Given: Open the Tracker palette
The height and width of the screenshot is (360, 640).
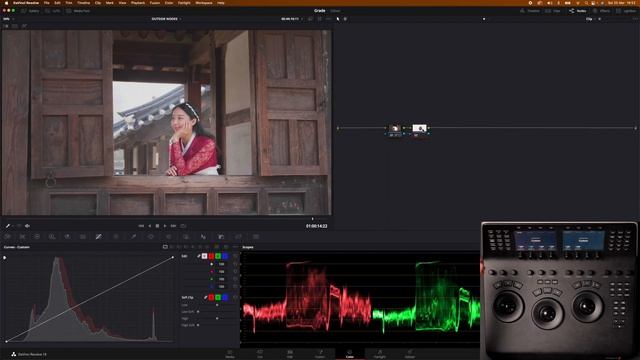Looking at the screenshot, I should click(x=168, y=236).
